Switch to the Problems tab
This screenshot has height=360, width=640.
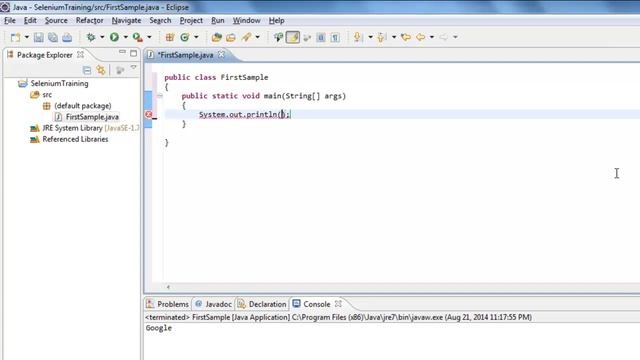point(168,304)
